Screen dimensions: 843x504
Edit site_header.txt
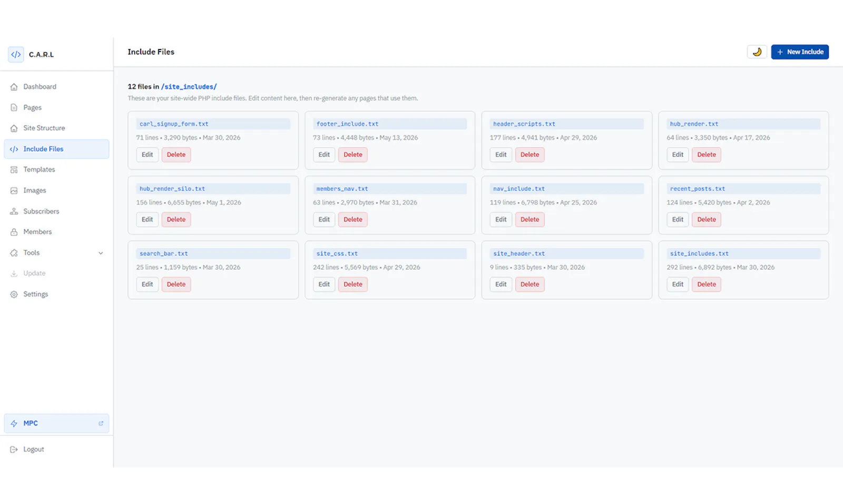pos(501,284)
